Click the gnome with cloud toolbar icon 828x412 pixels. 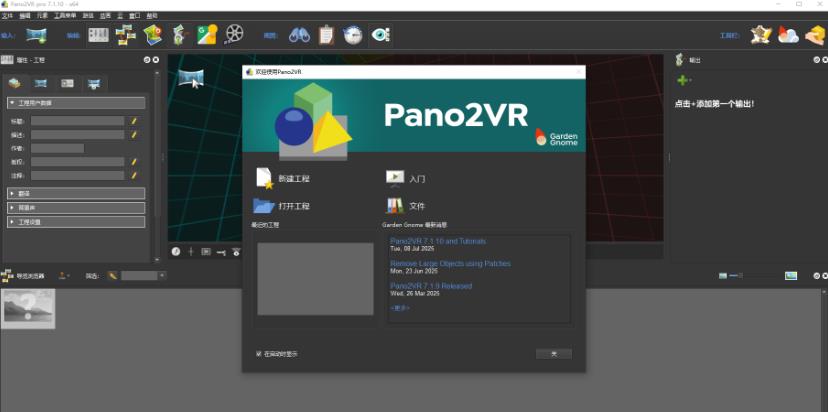(788, 35)
